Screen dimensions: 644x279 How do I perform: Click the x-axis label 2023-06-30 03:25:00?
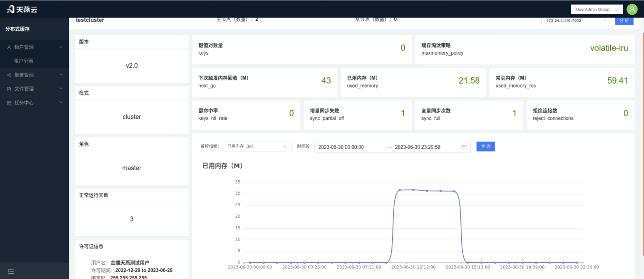(x=304, y=267)
